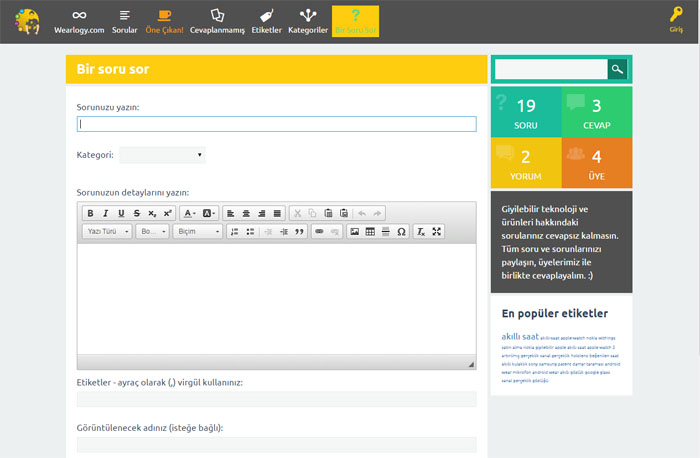Maximize the editor with the fullscreen icon

pyautogui.click(x=437, y=231)
